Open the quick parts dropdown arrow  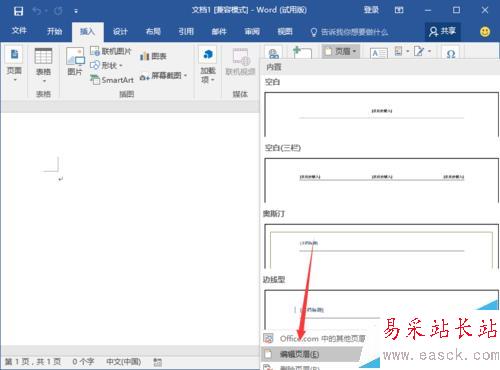click(x=407, y=51)
